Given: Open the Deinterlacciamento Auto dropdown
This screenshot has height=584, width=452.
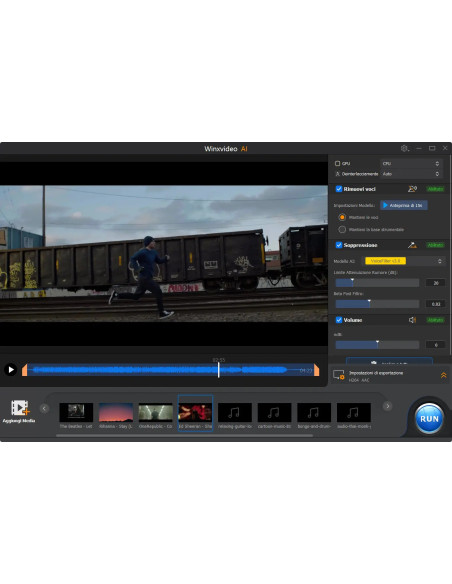Looking at the screenshot, I should [x=411, y=174].
